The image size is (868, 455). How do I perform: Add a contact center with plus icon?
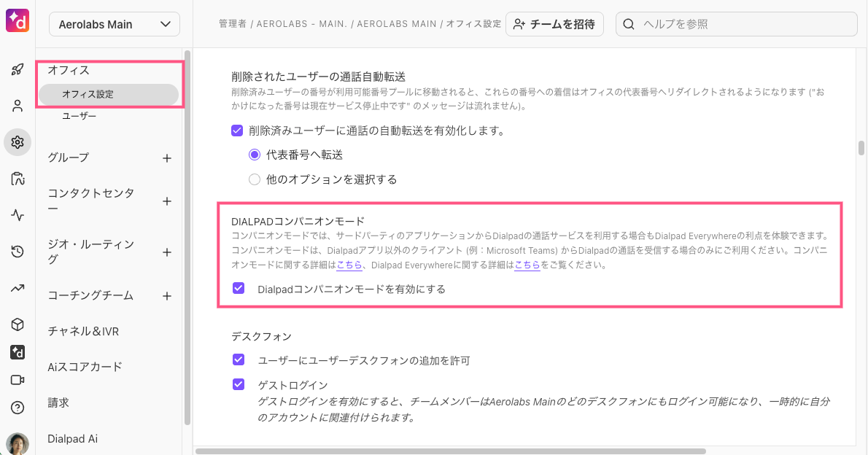(x=166, y=201)
